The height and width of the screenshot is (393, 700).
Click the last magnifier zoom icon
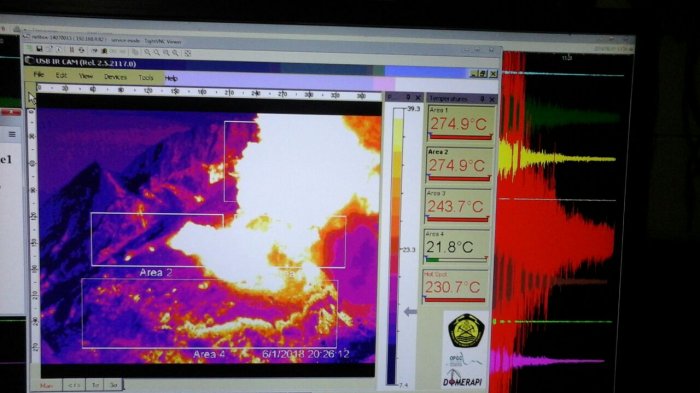(x=176, y=53)
